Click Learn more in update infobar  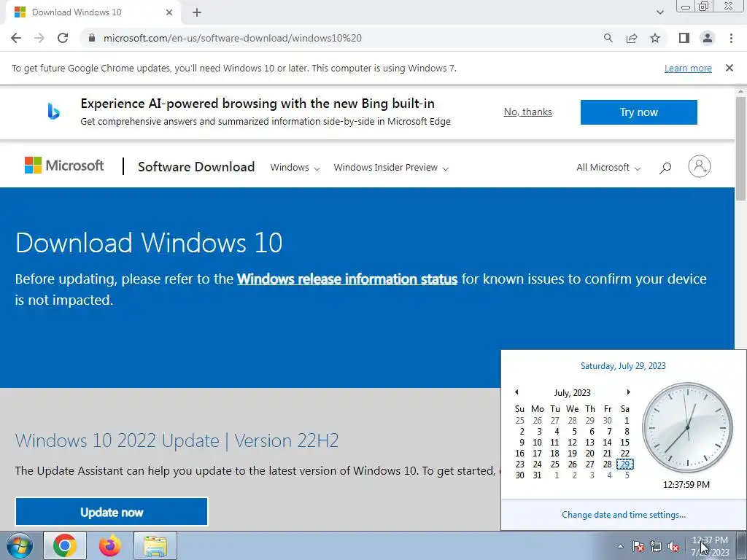[688, 69]
